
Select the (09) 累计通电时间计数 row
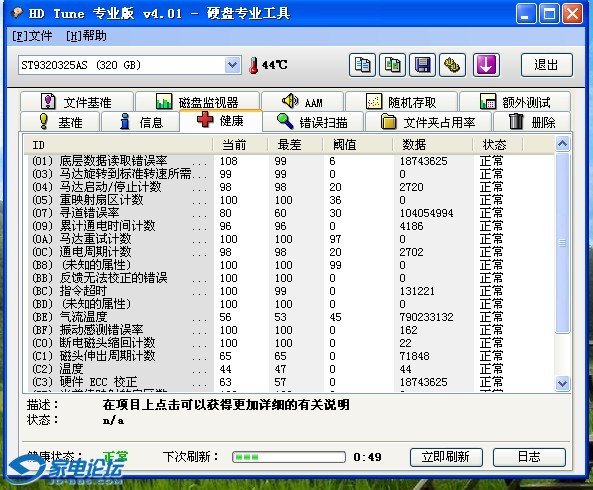289,226
